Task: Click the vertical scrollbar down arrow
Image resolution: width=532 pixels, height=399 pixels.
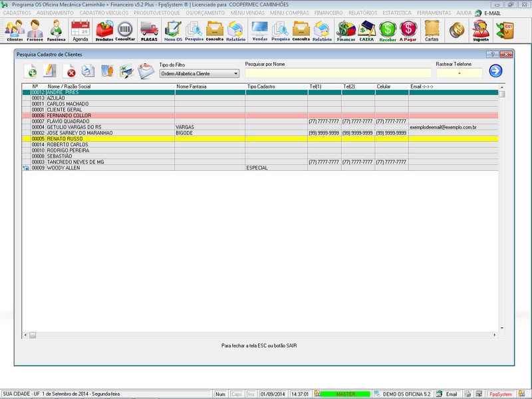Action: 502,328
